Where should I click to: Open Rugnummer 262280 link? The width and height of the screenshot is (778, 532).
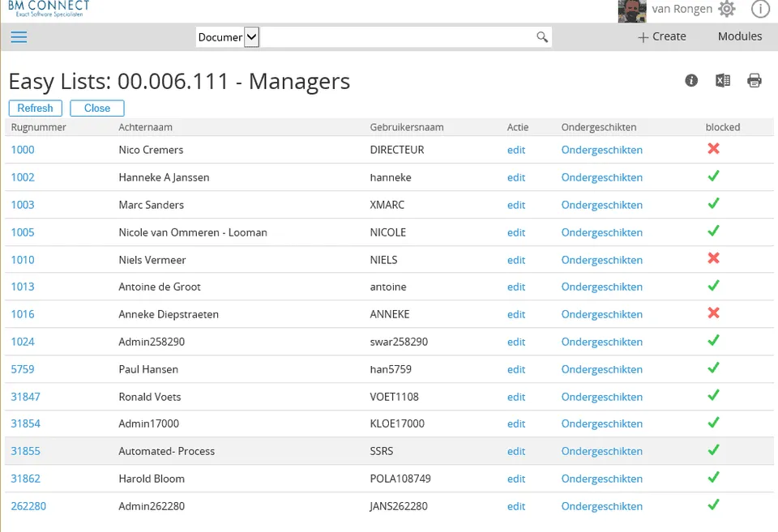point(29,506)
